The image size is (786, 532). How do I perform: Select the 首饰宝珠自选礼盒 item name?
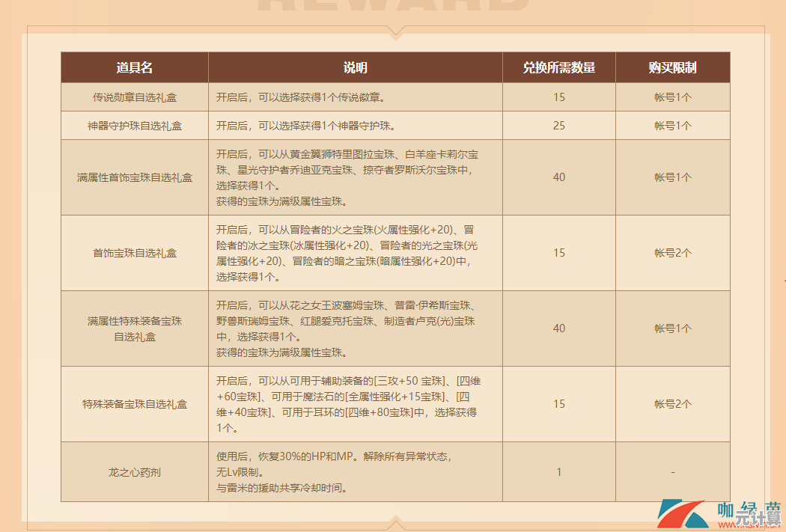[134, 253]
